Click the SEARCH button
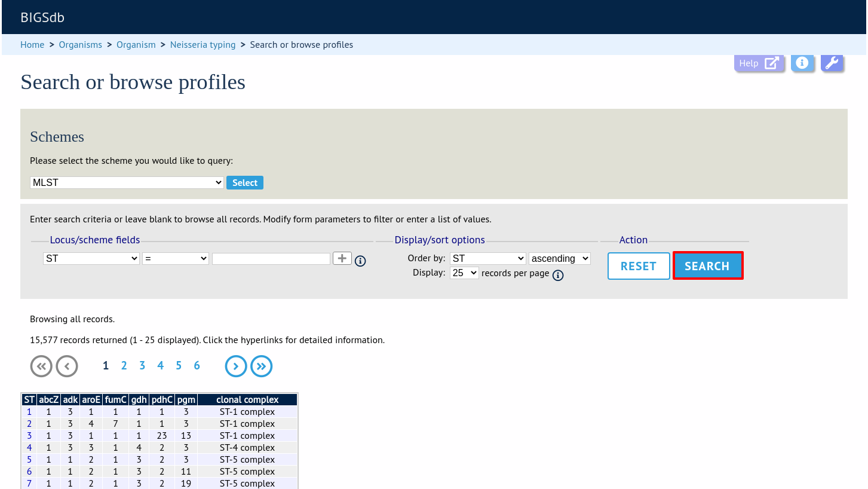 708,266
